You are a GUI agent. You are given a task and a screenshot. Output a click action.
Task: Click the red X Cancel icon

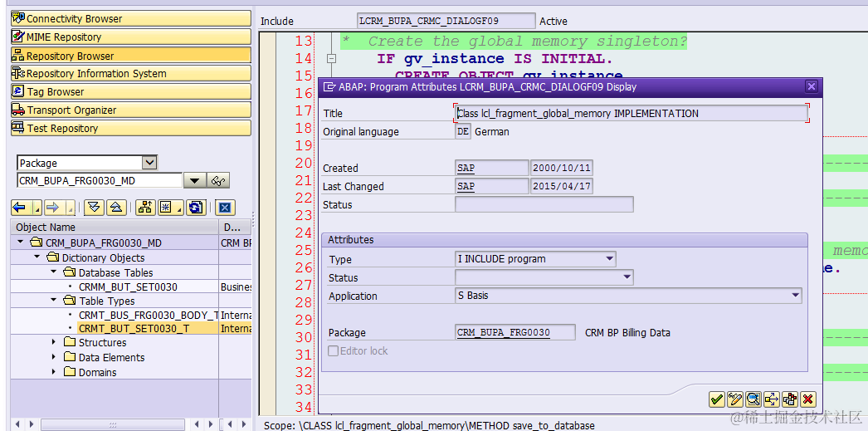click(x=808, y=399)
